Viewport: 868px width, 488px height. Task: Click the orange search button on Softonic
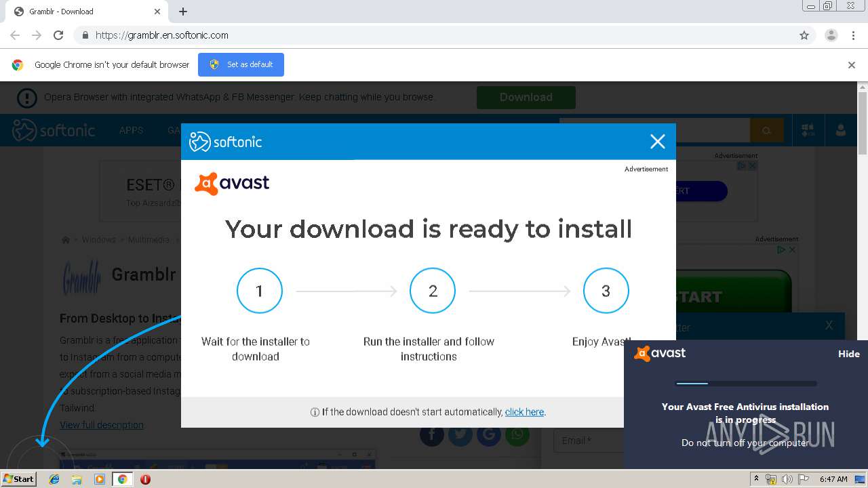tap(767, 131)
